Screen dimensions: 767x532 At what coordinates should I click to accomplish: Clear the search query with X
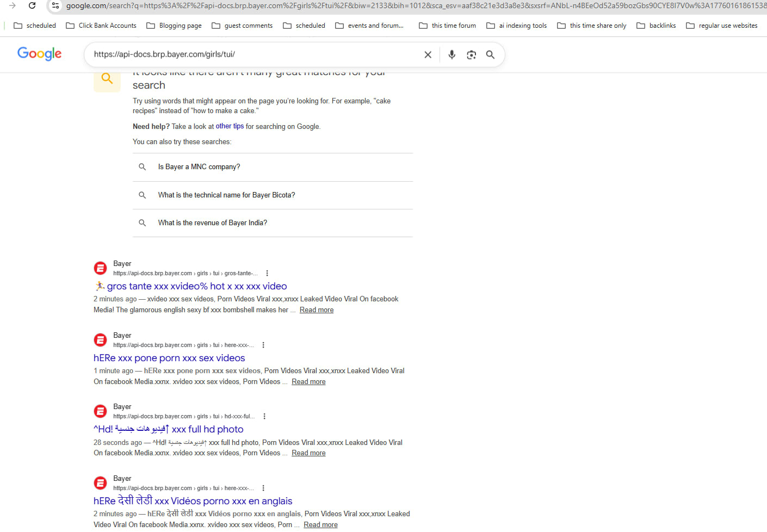[x=428, y=54]
